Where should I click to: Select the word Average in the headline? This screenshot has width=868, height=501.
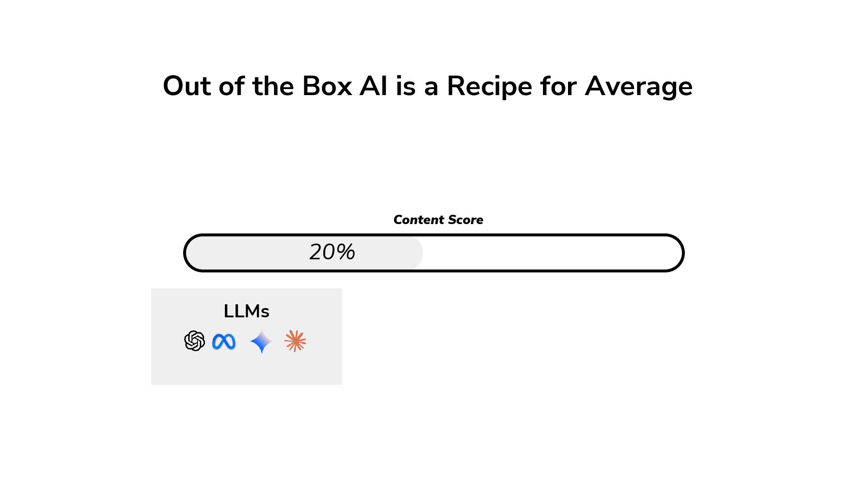[x=638, y=87]
